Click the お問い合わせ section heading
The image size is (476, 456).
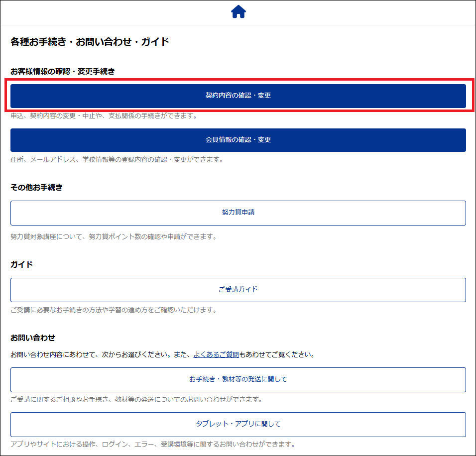point(33,338)
